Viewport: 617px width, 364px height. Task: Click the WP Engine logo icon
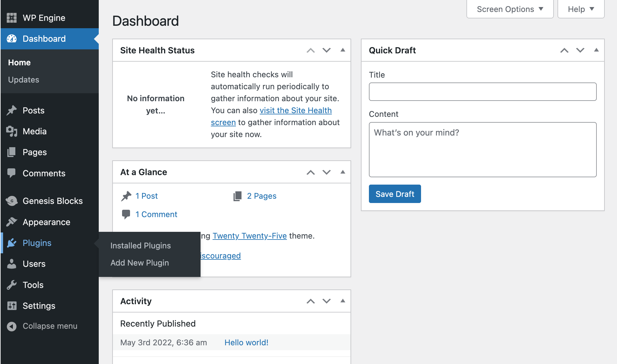click(x=12, y=18)
